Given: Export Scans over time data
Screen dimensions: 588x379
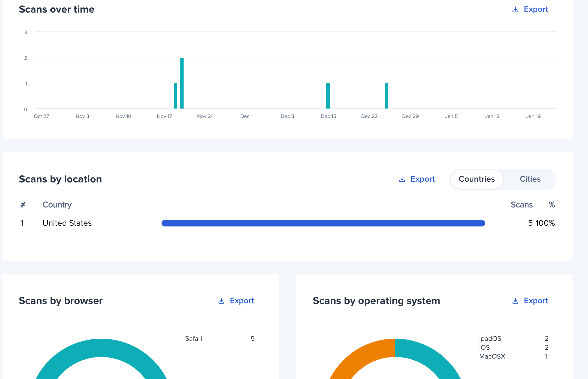Looking at the screenshot, I should click(x=536, y=9).
